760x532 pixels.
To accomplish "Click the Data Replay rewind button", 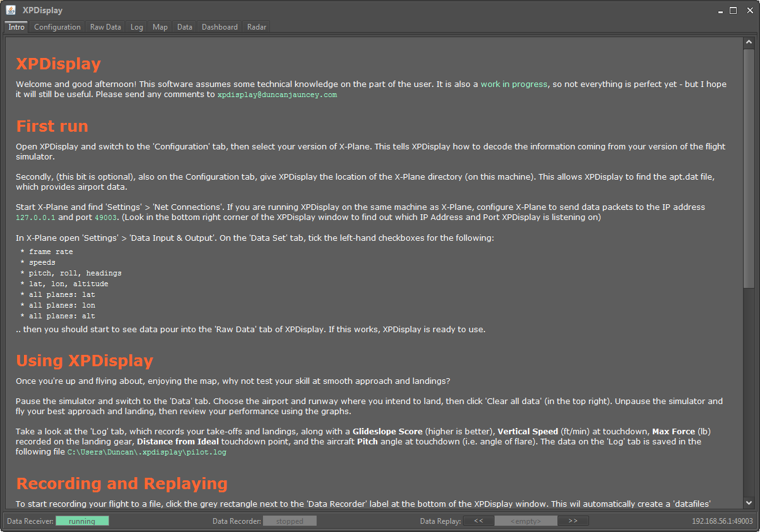I will [479, 521].
